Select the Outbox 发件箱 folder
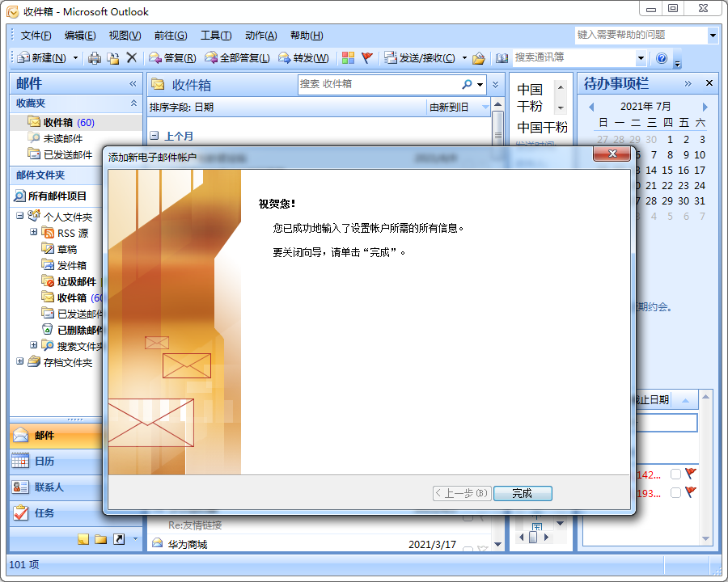The height and width of the screenshot is (582, 728). click(64, 265)
